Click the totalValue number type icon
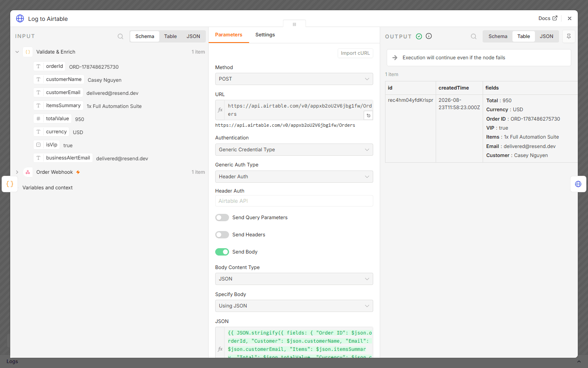588x368 pixels. [x=38, y=119]
